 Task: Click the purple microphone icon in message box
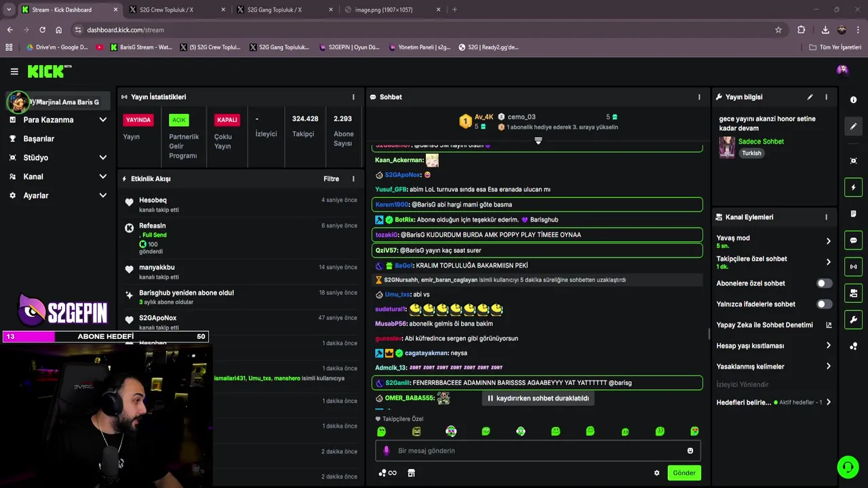pyautogui.click(x=387, y=451)
